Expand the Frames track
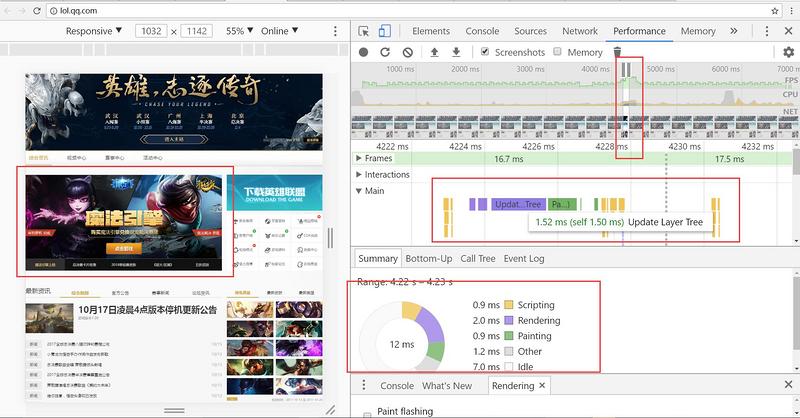 click(x=359, y=159)
